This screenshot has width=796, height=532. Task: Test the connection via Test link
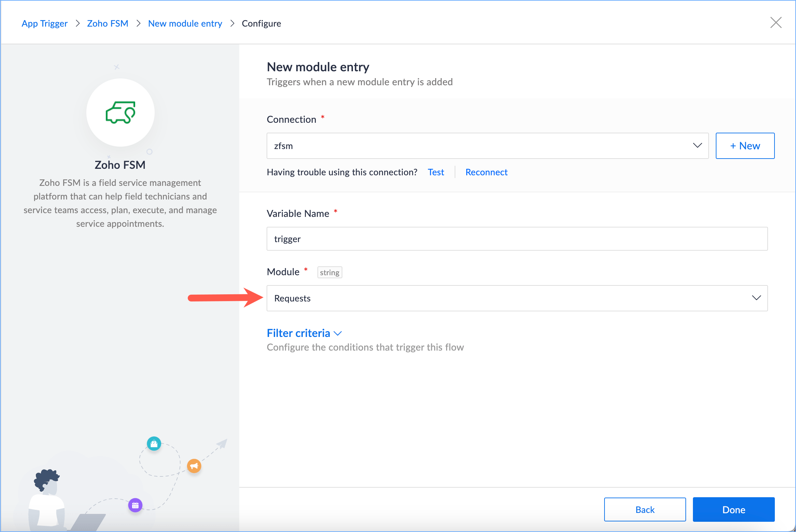point(436,172)
